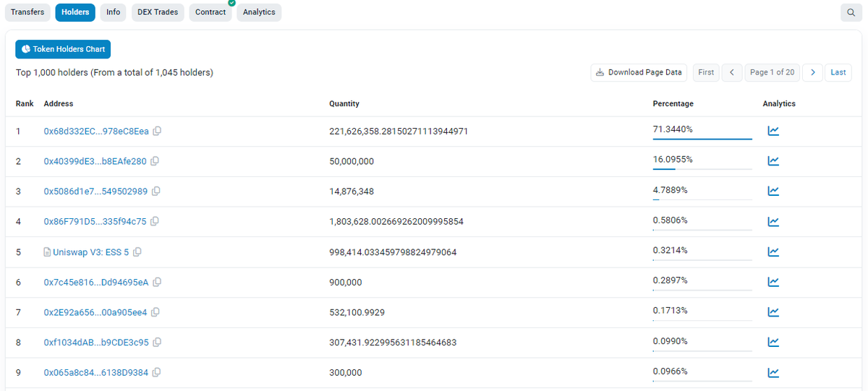The height and width of the screenshot is (391, 868).
Task: Copy address 0x7c45e816...Dd94695eA
Action: coord(157,282)
